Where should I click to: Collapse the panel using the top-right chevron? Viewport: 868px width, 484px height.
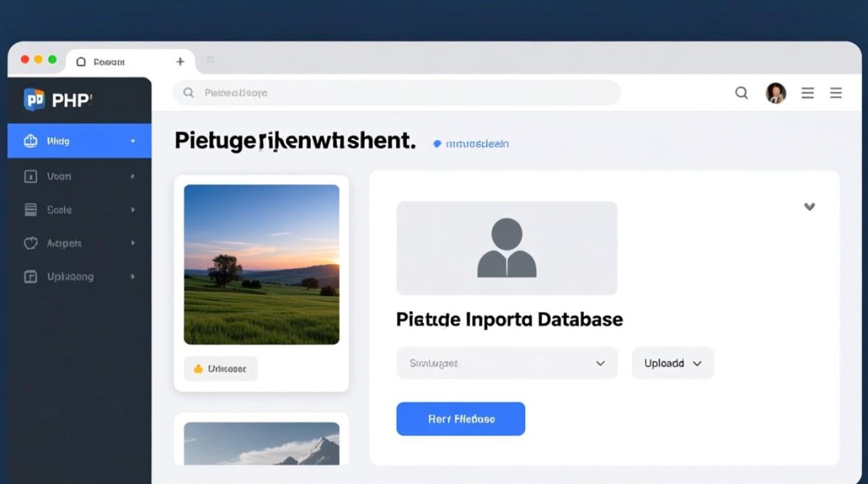pos(809,207)
